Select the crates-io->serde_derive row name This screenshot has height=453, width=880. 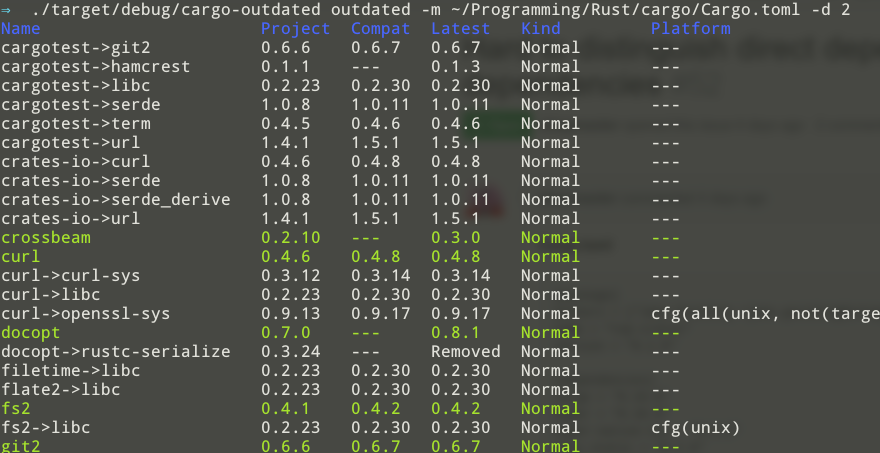point(116,200)
